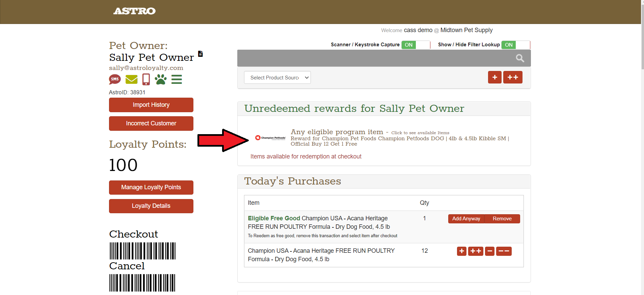This screenshot has width=644, height=295.
Task: Toggle Scanner / Keystroke Capture switch
Action: (x=415, y=45)
